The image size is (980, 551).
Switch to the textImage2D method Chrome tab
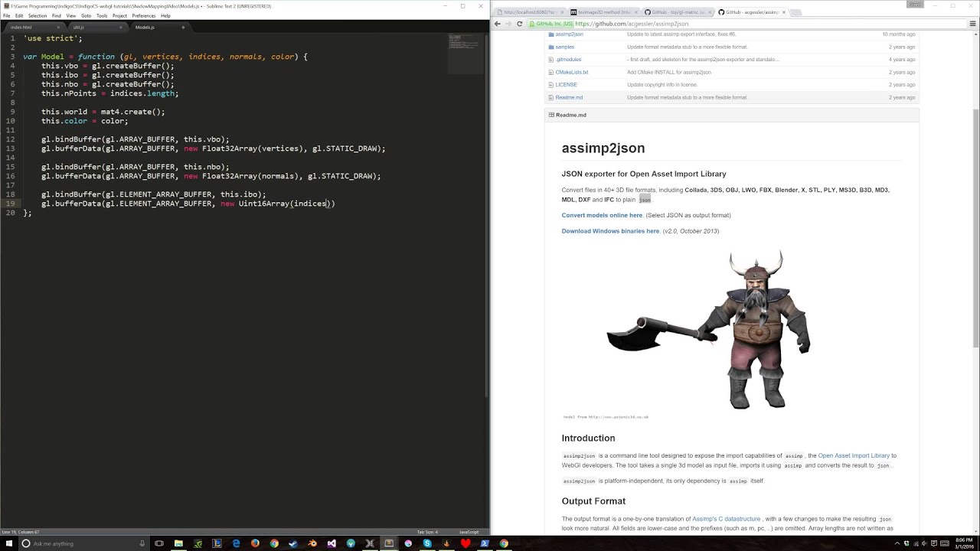tap(605, 12)
